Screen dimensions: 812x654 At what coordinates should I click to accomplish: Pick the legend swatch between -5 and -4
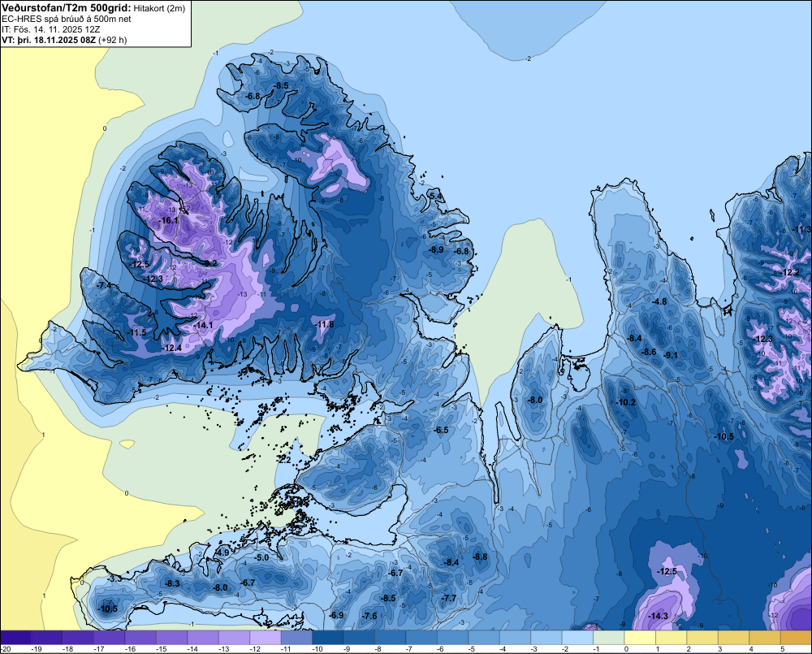(484, 637)
